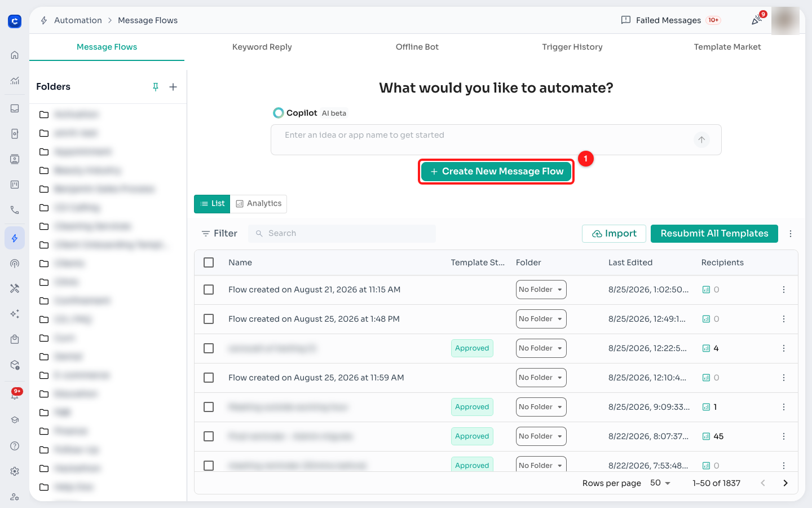Open the kanban board icon in the sidebar
Screen dimensions: 812x508
coord(15,185)
